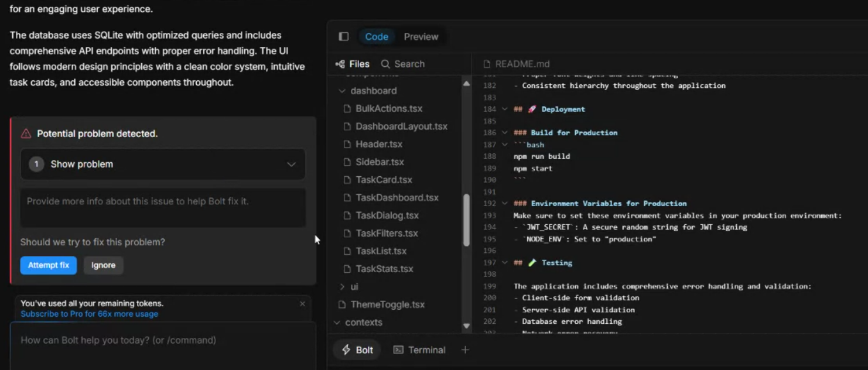Open ThemeToggle.tsx file
The image size is (868, 370).
pos(388,304)
